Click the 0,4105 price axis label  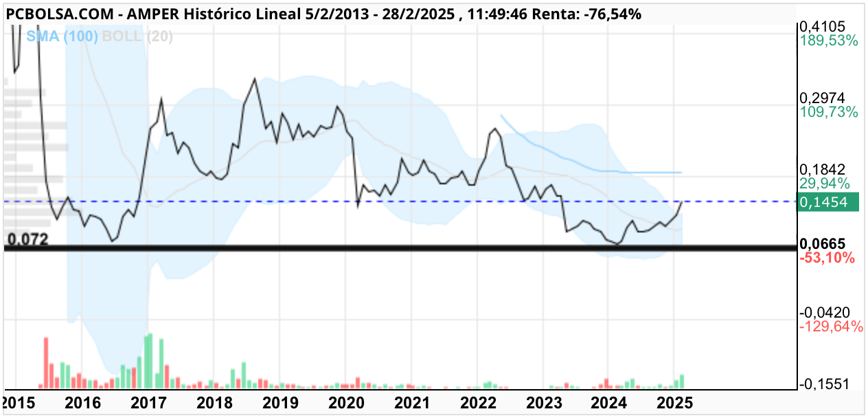[x=822, y=26]
